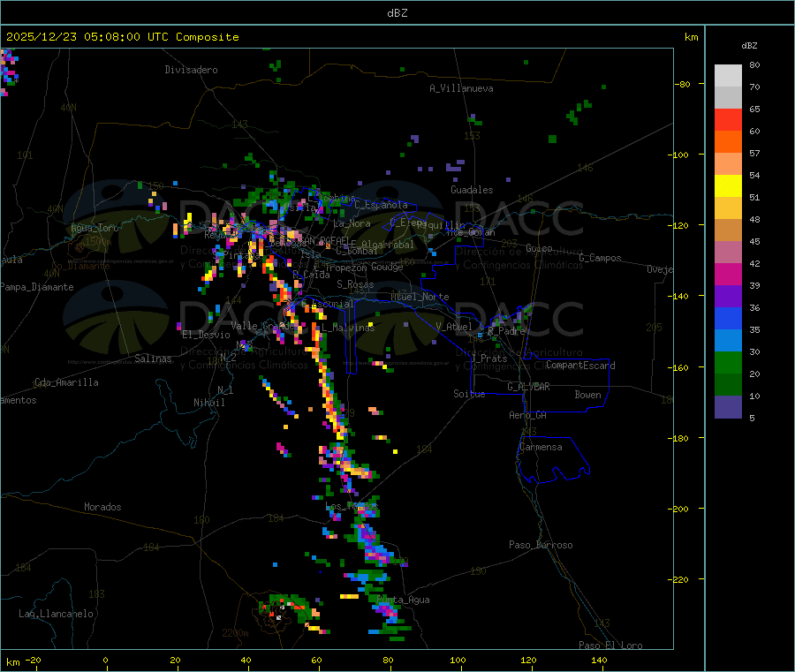Click the dBZ heading above the color legend

point(749,46)
